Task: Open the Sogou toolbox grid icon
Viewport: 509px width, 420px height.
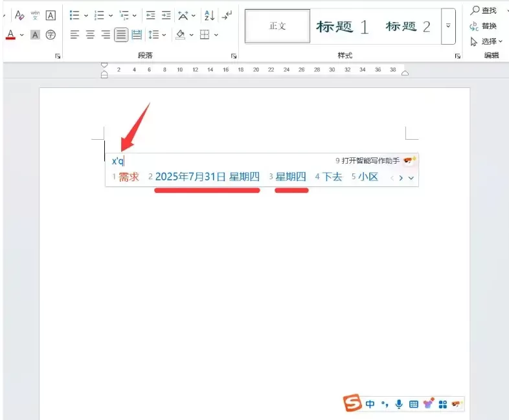Action: point(443,404)
